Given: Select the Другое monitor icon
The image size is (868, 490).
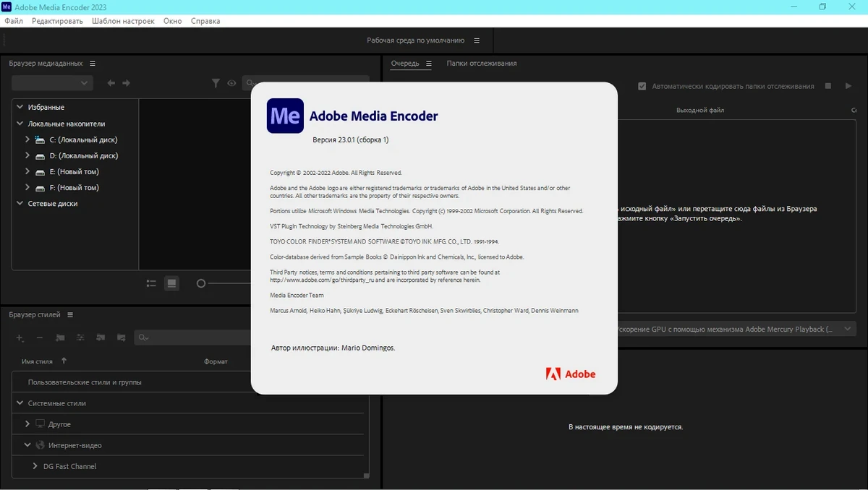Looking at the screenshot, I should 41,424.
